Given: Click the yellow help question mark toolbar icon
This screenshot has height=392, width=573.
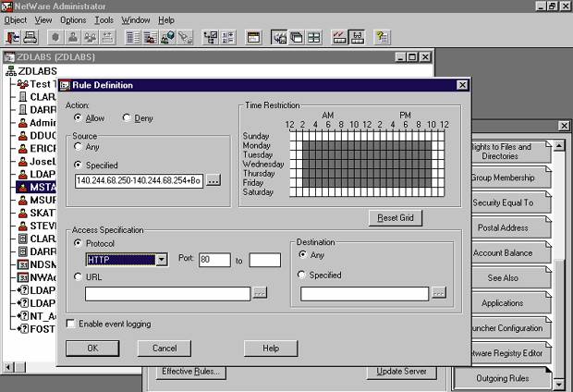Looking at the screenshot, I should coord(383,38).
